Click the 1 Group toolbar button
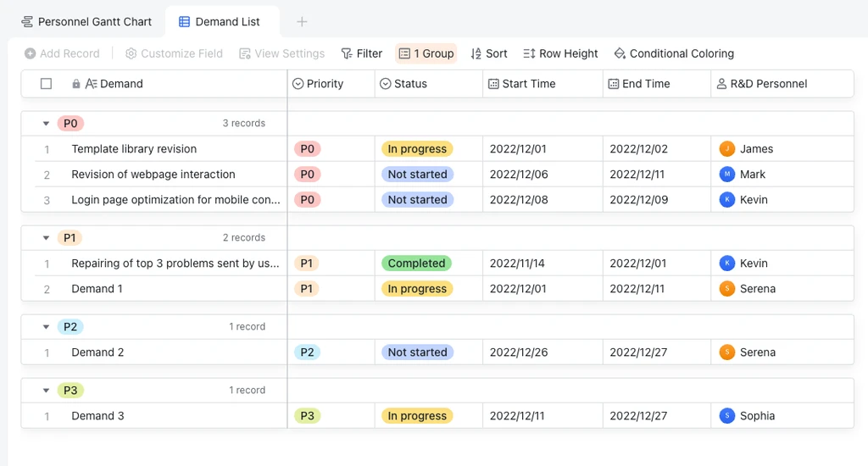This screenshot has height=466, width=868. tap(426, 53)
